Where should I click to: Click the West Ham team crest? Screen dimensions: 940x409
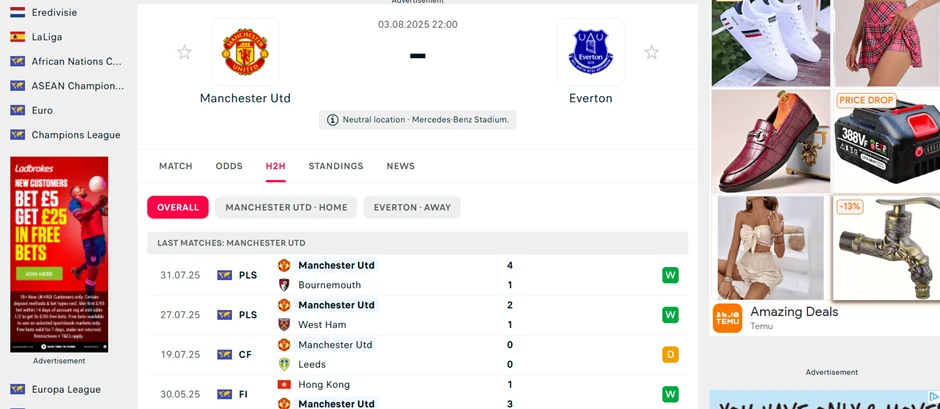coord(284,325)
